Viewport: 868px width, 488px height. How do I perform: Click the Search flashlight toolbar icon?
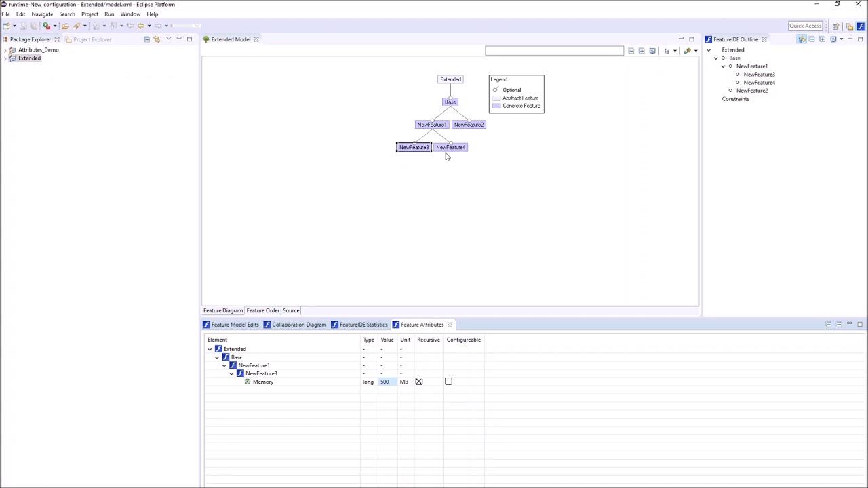coord(77,26)
